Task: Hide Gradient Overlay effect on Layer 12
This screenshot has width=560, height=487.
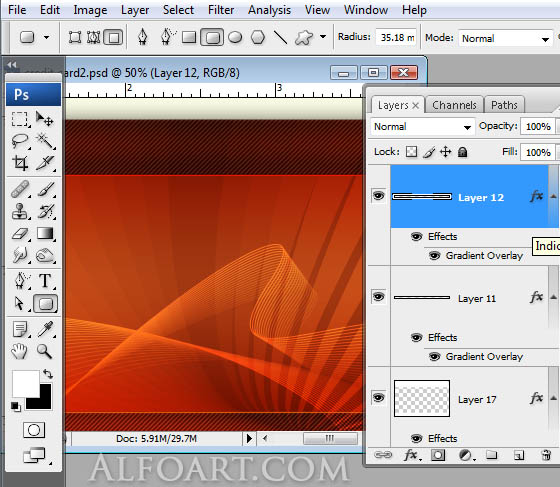Action: (x=434, y=256)
